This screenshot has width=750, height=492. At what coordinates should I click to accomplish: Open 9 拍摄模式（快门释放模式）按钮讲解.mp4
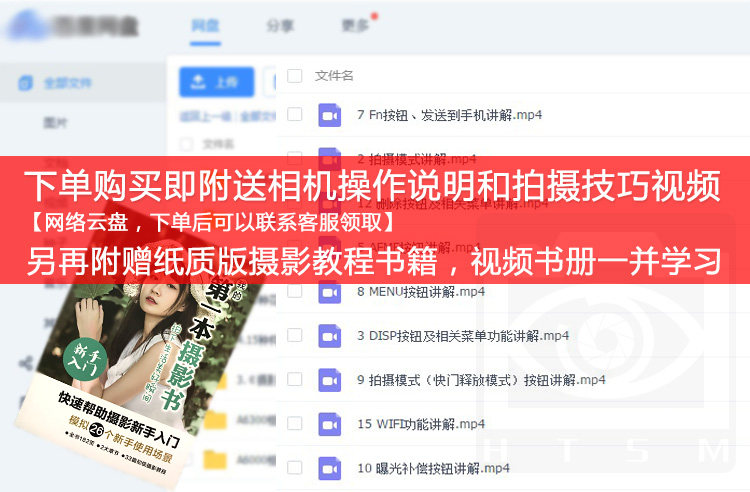click(481, 380)
